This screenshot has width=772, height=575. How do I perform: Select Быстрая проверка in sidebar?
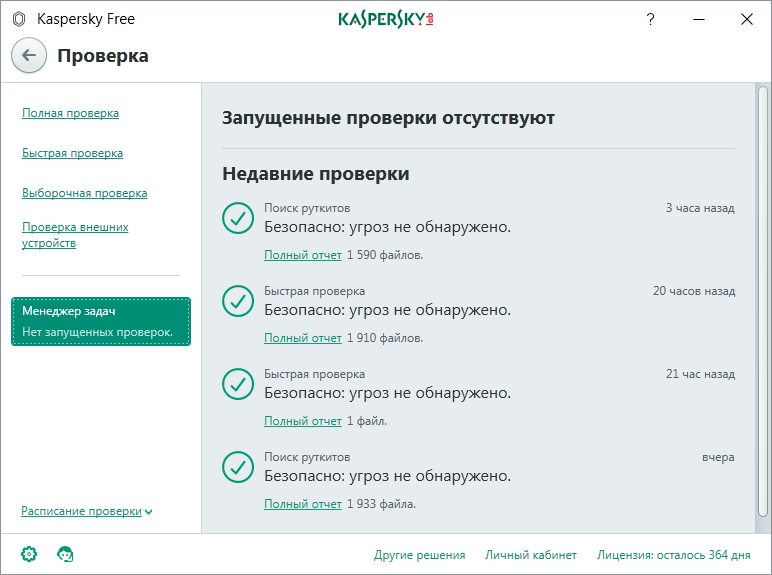click(x=72, y=153)
